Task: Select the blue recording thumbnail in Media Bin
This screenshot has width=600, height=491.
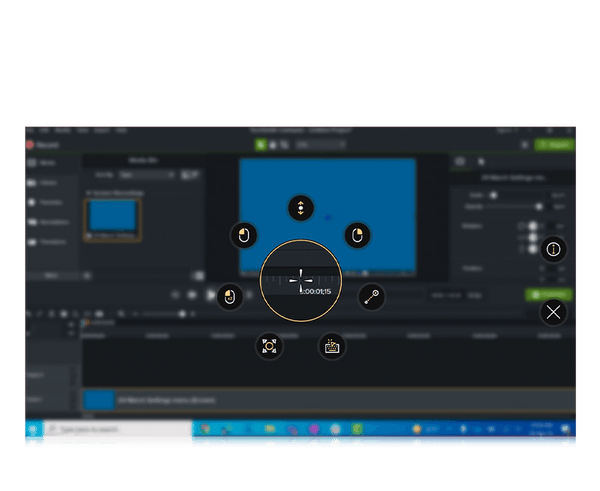Action: [x=113, y=217]
